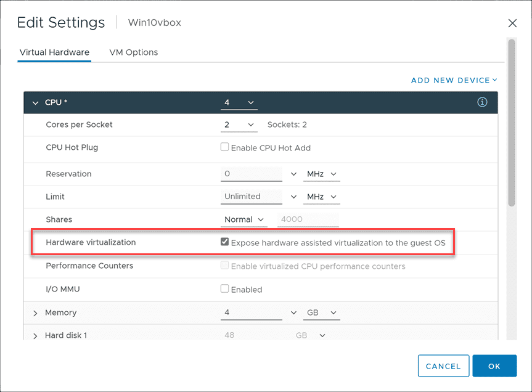Close the Edit Settings dialog

click(x=512, y=23)
